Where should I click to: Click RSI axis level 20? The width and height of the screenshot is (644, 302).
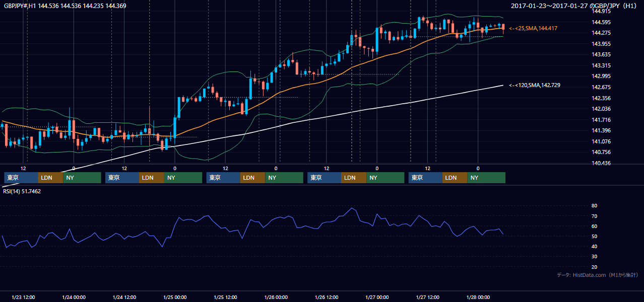tap(594, 267)
